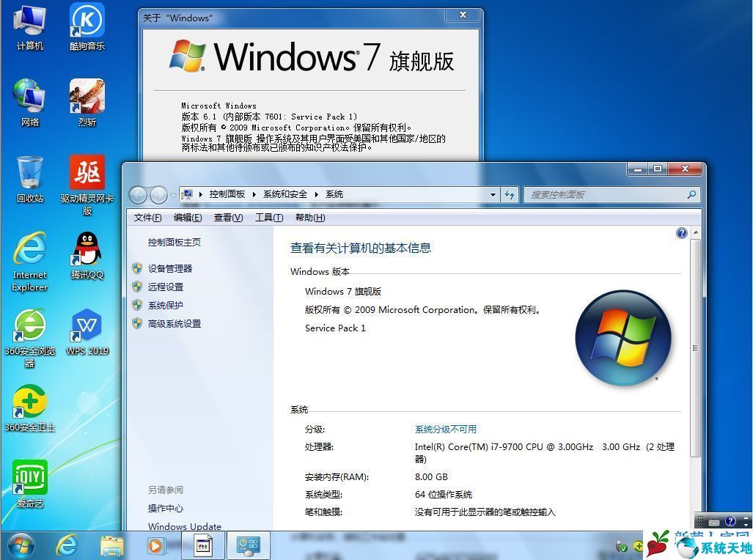Open the 计算机 desktop icon
753x560 pixels.
pos(30,27)
